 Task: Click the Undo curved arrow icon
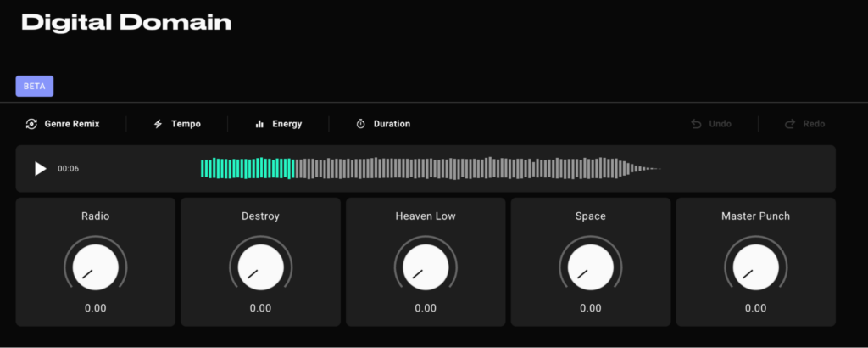click(x=697, y=124)
